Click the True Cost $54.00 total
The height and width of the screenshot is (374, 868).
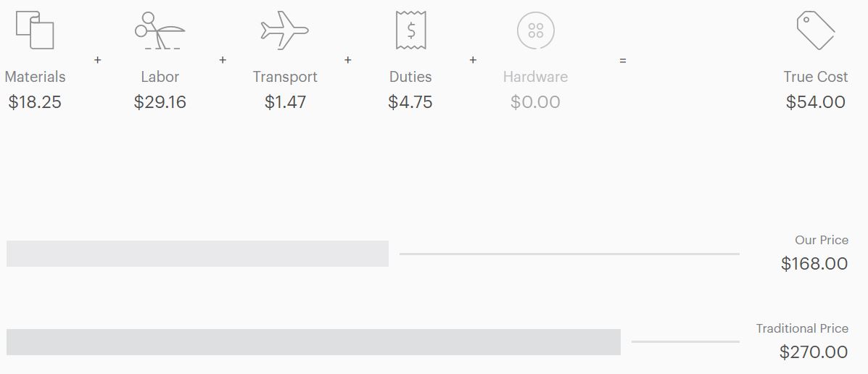tap(815, 101)
